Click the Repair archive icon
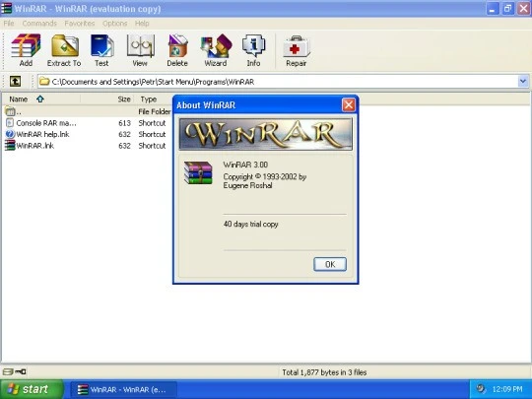532x399 pixels. coord(297,50)
